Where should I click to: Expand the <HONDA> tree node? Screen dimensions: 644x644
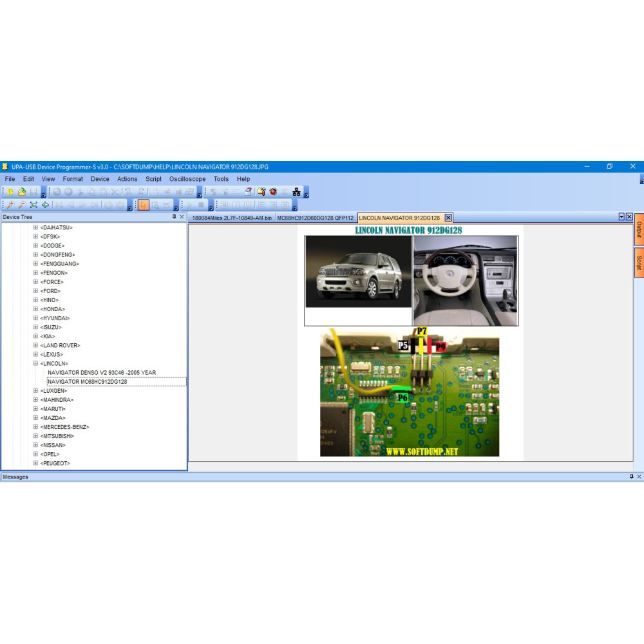[35, 309]
